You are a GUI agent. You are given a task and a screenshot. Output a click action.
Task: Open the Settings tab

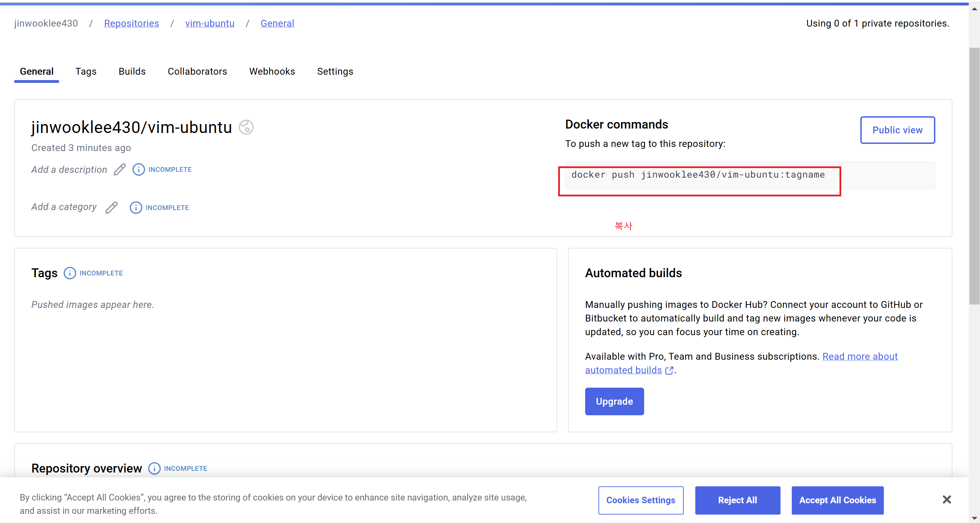[x=335, y=72]
